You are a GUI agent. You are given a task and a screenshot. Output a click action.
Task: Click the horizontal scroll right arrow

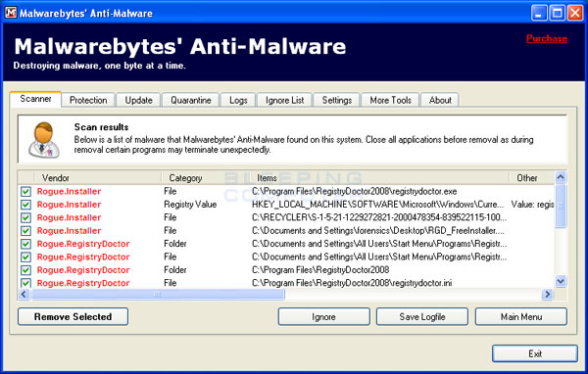tap(548, 294)
